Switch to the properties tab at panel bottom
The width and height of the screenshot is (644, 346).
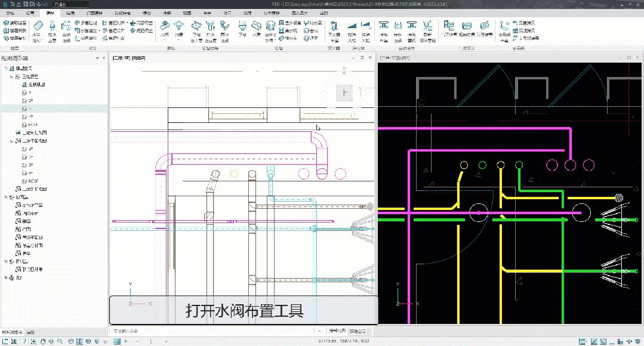click(31, 332)
